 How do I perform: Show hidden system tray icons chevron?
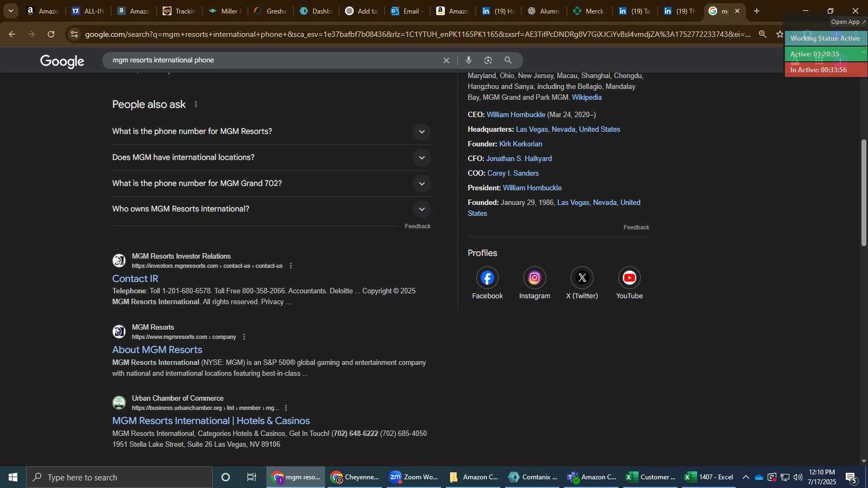point(746,477)
